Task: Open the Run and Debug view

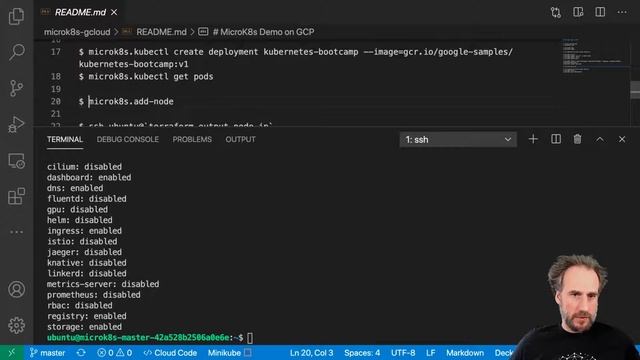Action: click(x=16, y=124)
